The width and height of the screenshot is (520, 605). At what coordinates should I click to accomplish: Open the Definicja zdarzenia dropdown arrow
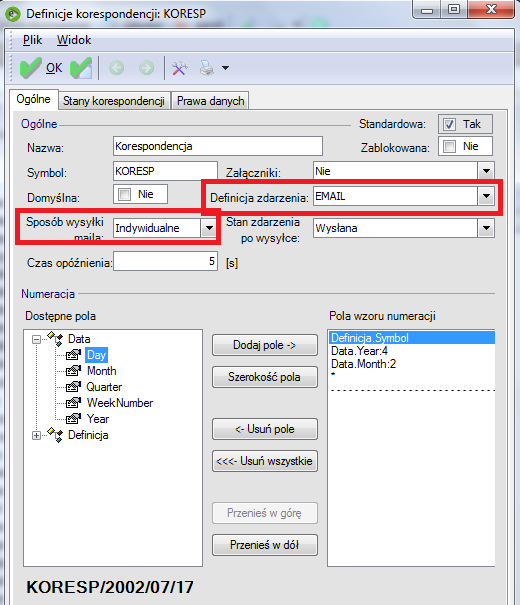coord(486,196)
